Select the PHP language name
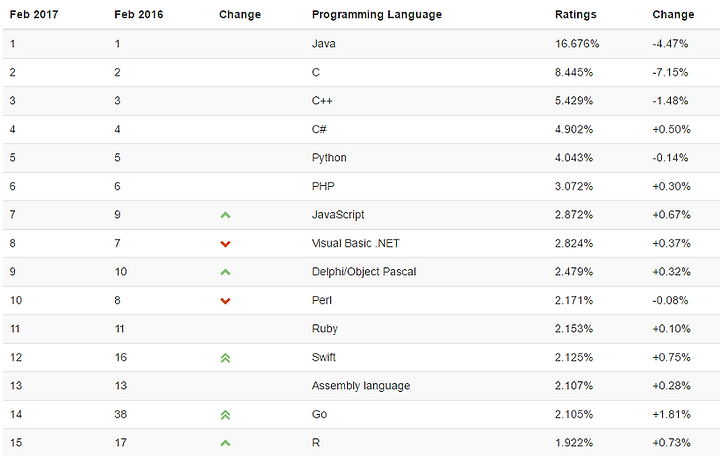 click(323, 186)
